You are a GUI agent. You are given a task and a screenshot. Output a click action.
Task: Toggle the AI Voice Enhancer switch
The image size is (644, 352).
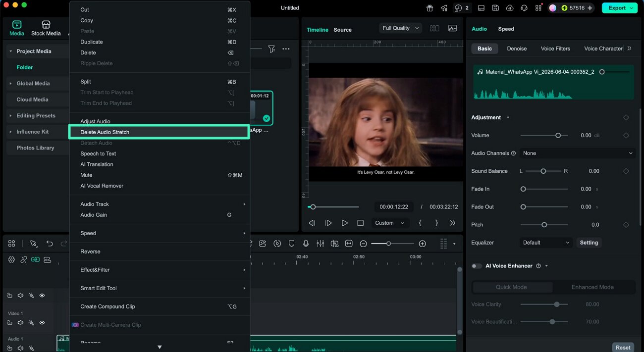tap(477, 266)
